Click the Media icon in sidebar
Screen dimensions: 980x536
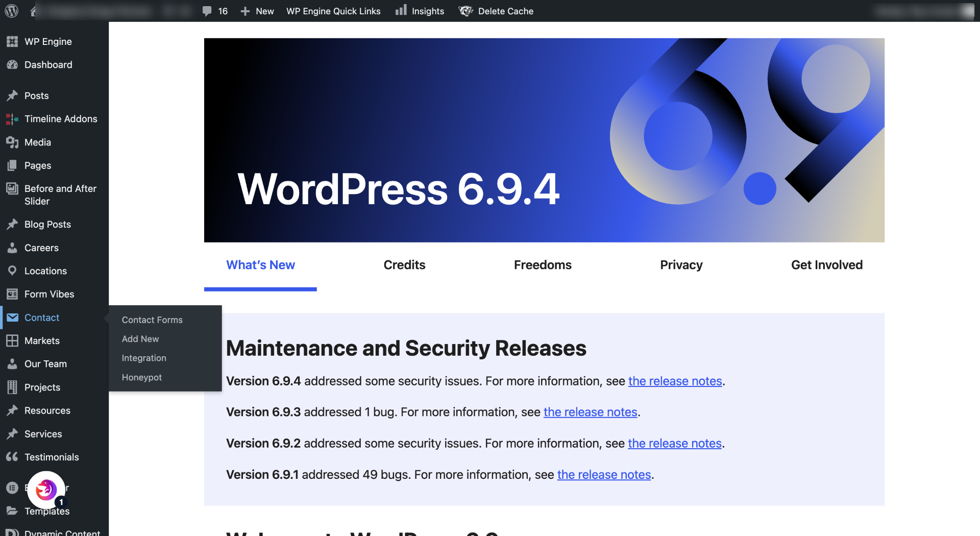click(12, 142)
